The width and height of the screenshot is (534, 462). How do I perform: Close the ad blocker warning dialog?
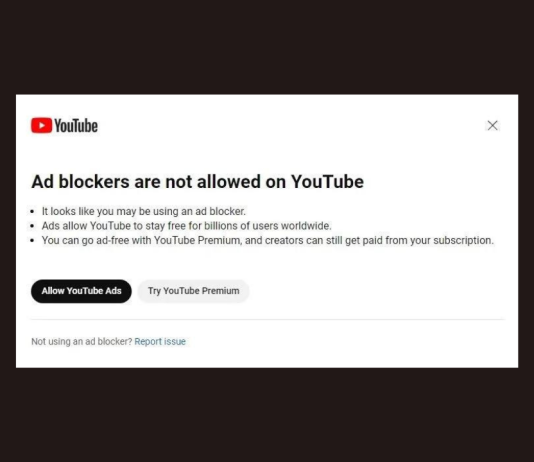pos(492,125)
